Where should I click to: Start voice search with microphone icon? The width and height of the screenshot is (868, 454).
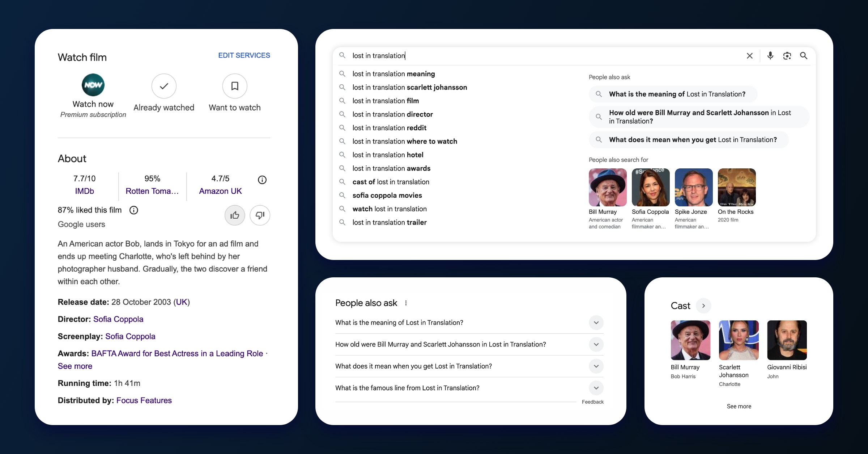click(x=770, y=55)
